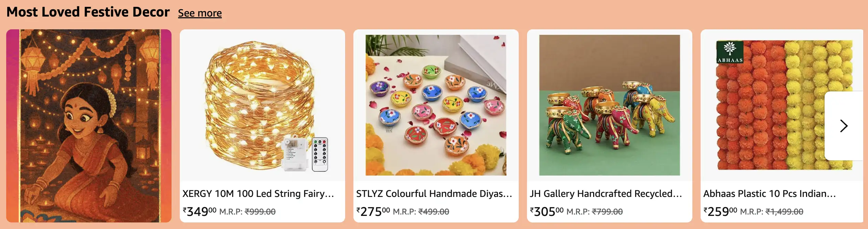Image resolution: width=868 pixels, height=229 pixels.
Task: Click the struck-through ₹1,499.00 M.R.P
Action: tap(784, 212)
